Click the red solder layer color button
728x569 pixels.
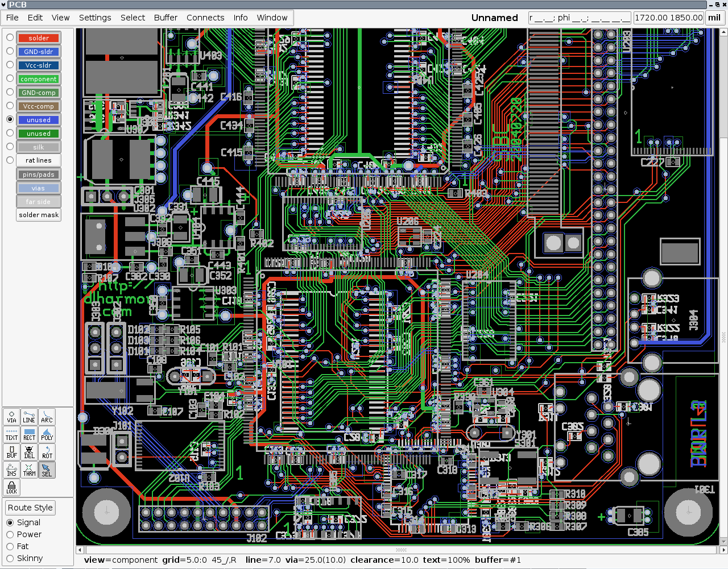[38, 38]
